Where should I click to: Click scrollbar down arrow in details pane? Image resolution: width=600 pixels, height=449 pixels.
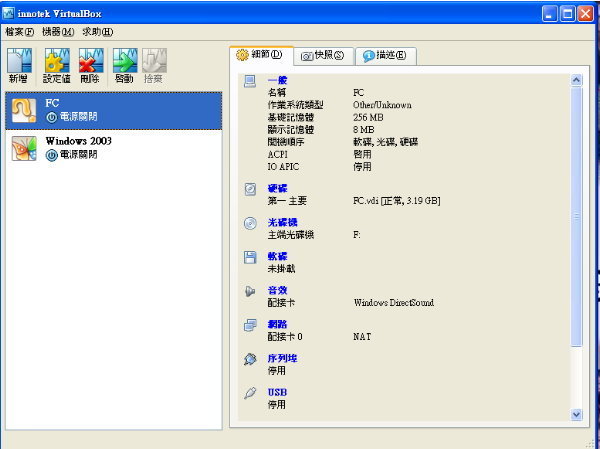pos(576,414)
